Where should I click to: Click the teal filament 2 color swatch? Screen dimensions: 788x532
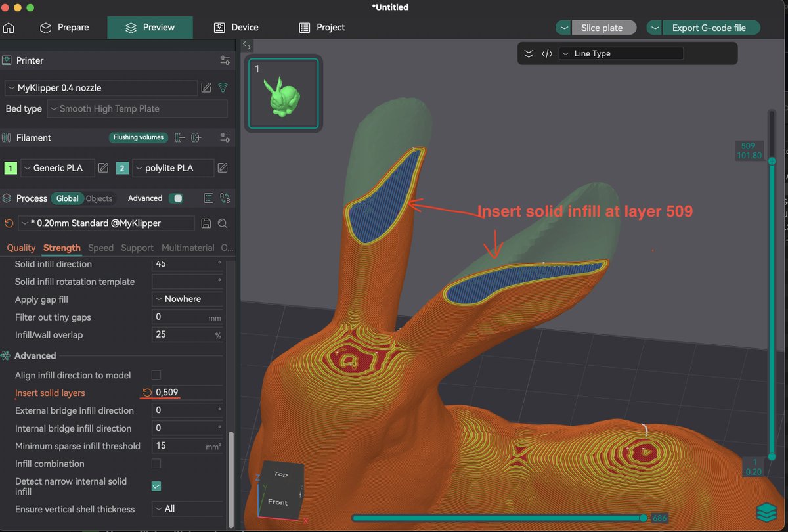pyautogui.click(x=122, y=168)
